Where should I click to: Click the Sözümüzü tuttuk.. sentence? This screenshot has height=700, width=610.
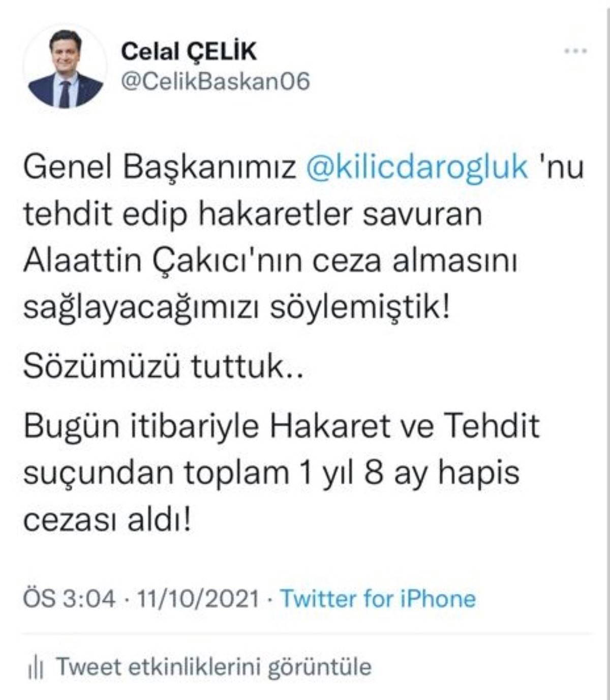tap(163, 366)
